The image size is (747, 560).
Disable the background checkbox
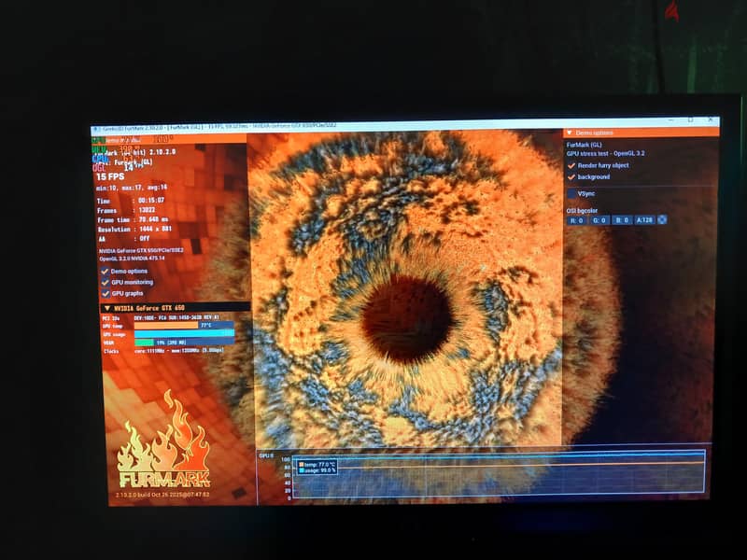(x=571, y=176)
